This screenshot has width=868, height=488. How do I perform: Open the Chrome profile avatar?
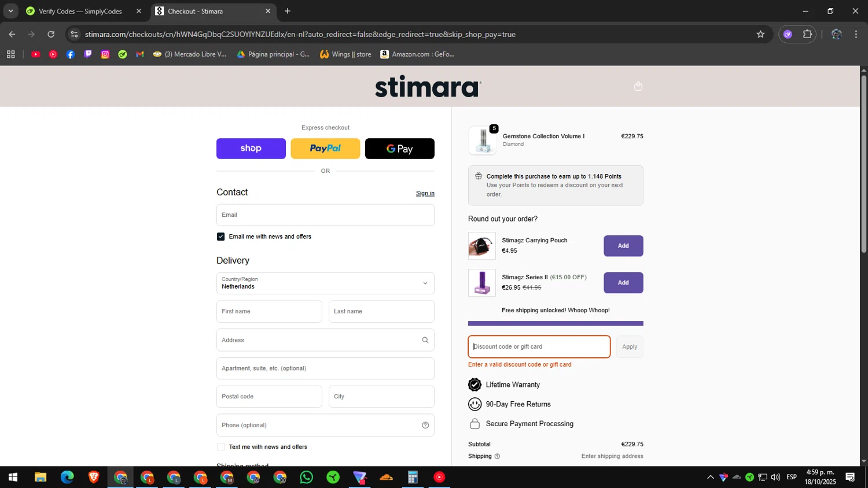pos(836,34)
